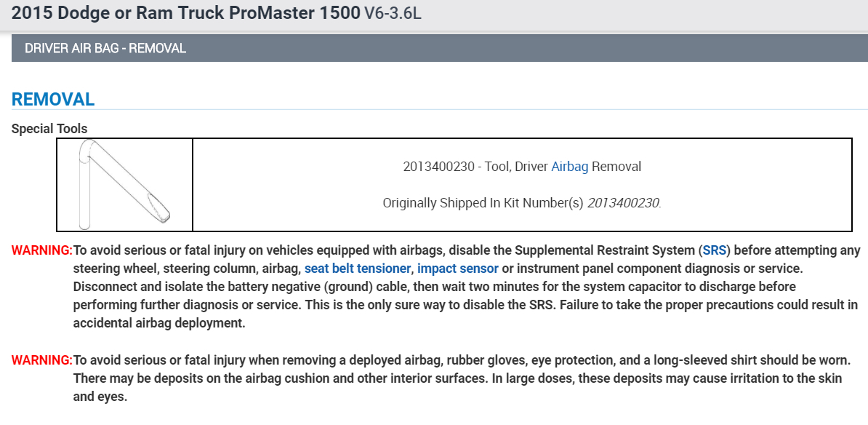Click the driver airbag removal tool image

[x=124, y=184]
